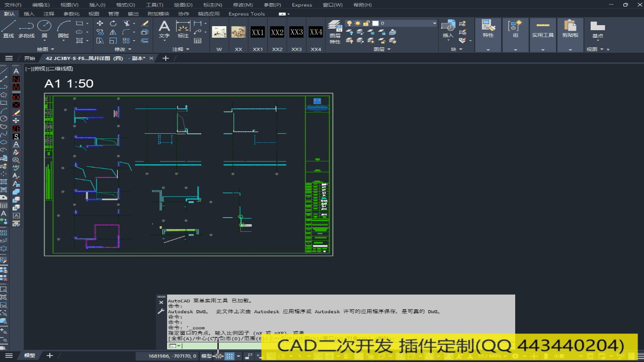Switch to the Express Tools ribbon tab

coord(247,14)
